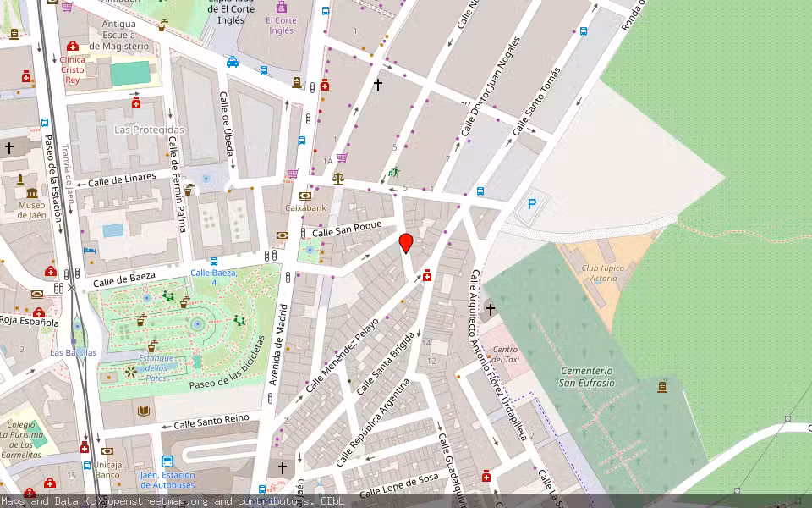Click the Calle de Linares label
The height and width of the screenshot is (508, 812).
(122, 179)
